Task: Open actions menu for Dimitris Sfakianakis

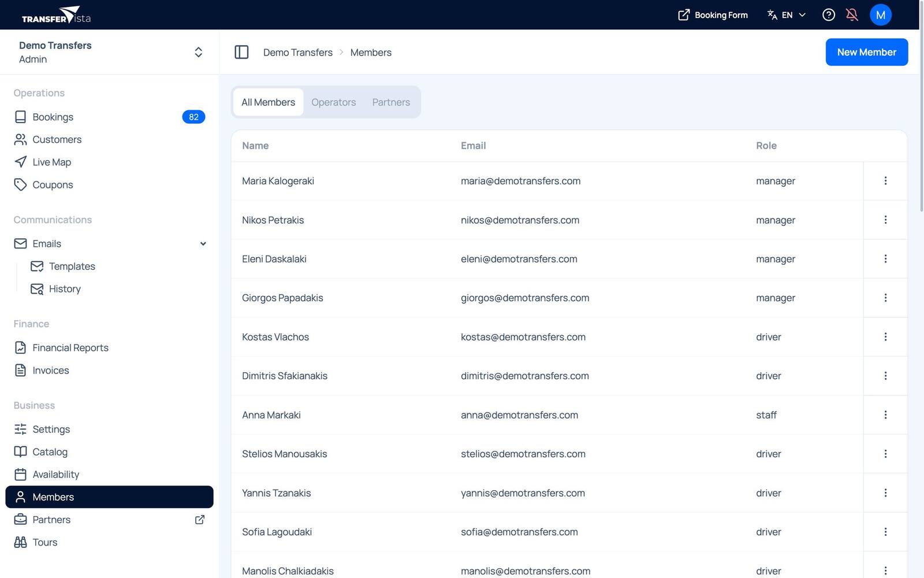Action: [885, 376]
